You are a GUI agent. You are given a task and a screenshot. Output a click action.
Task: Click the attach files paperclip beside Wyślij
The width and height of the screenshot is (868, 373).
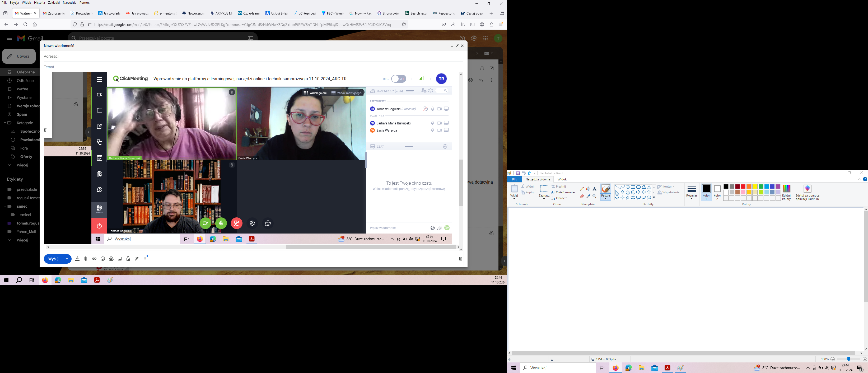pos(86,258)
